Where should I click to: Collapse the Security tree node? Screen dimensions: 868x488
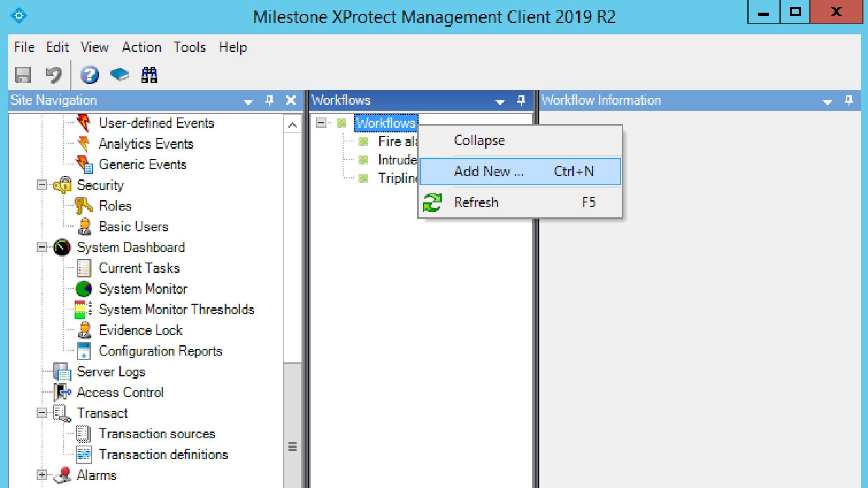(42, 185)
